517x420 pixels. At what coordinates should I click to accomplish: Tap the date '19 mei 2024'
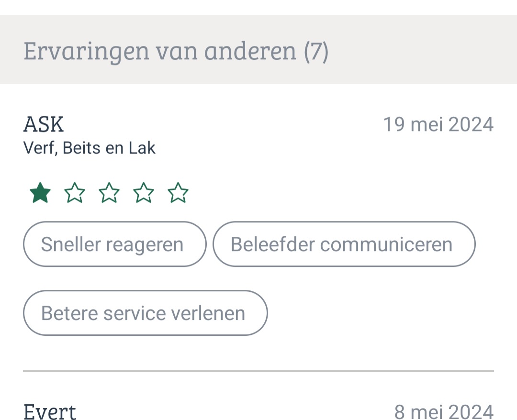coord(438,125)
